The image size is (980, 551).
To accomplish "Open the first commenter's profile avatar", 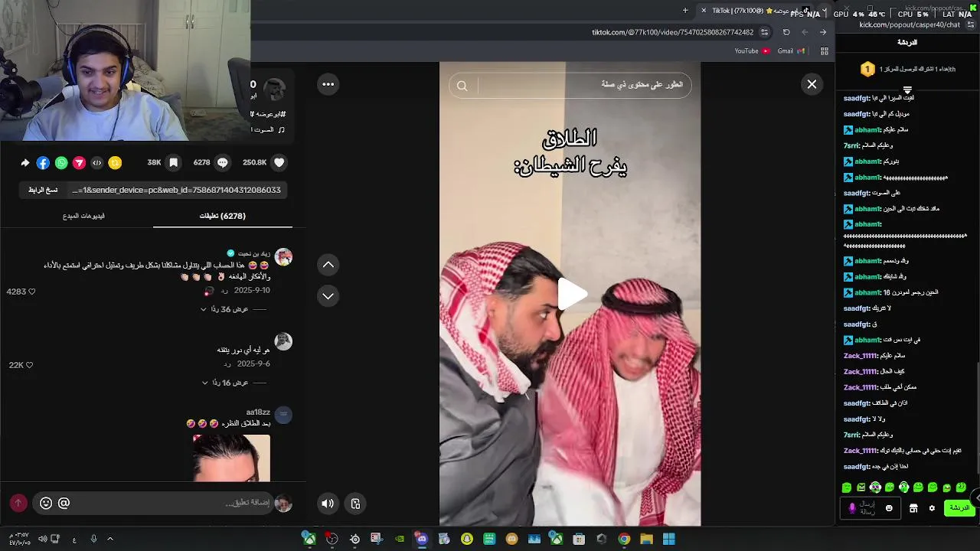I will click(x=283, y=257).
